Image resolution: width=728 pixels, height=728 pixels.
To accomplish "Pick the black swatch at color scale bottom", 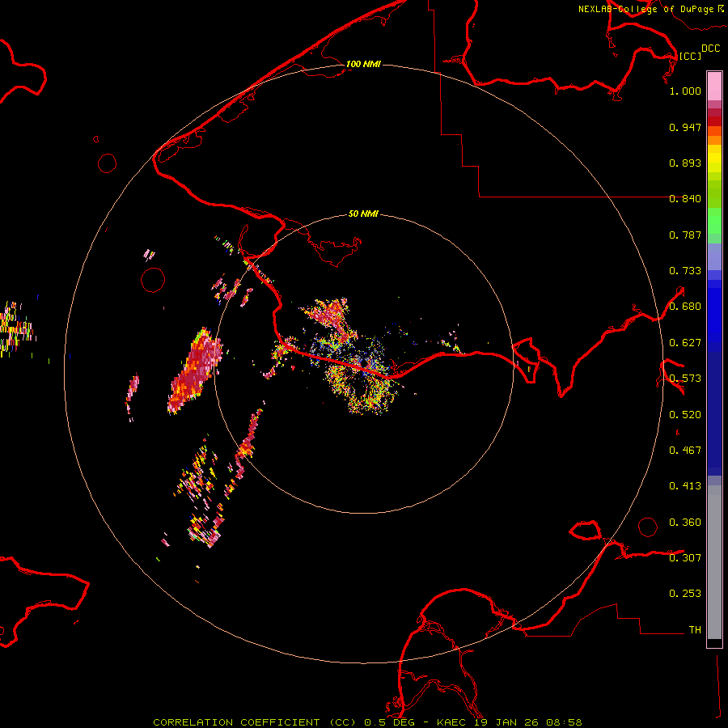I will (x=714, y=643).
